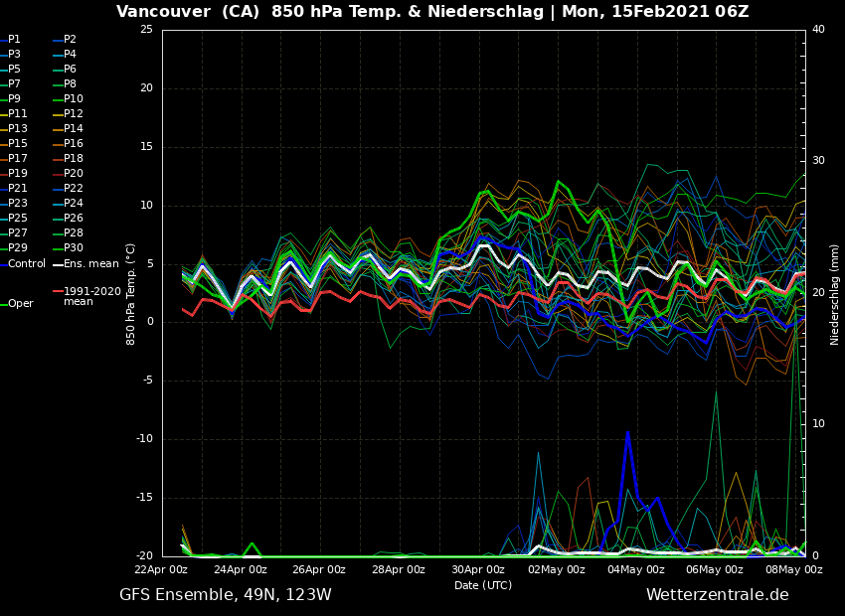
Task: Click the Oper legend entry
Action: [x=20, y=304]
